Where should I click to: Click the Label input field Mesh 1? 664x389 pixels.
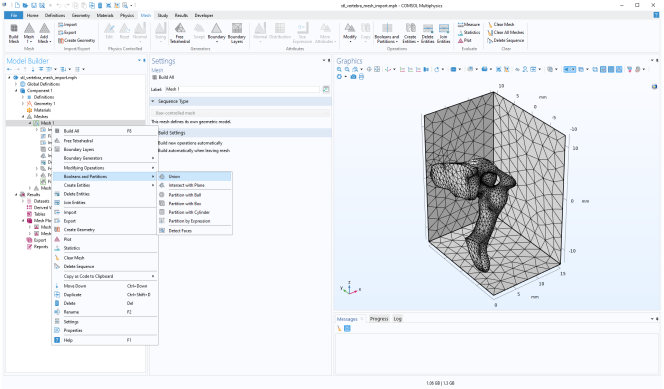point(242,89)
